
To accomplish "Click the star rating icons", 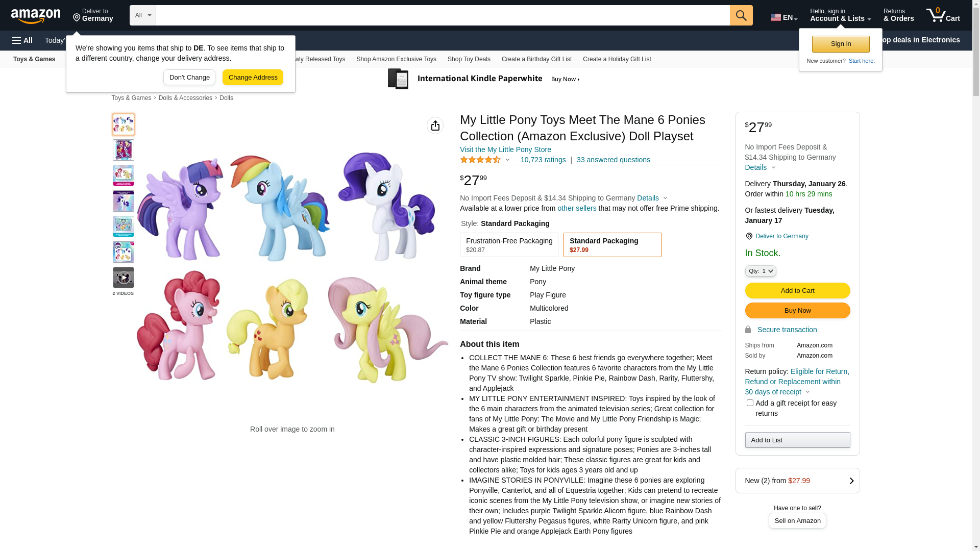I will (x=480, y=160).
